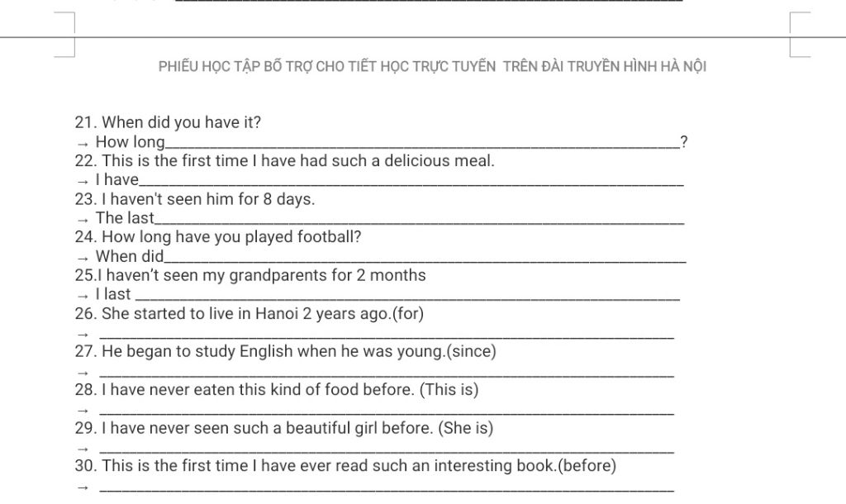The width and height of the screenshot is (846, 504).
Task: Click the header text PHIẾU HỌC TẬP
Action: 209,66
